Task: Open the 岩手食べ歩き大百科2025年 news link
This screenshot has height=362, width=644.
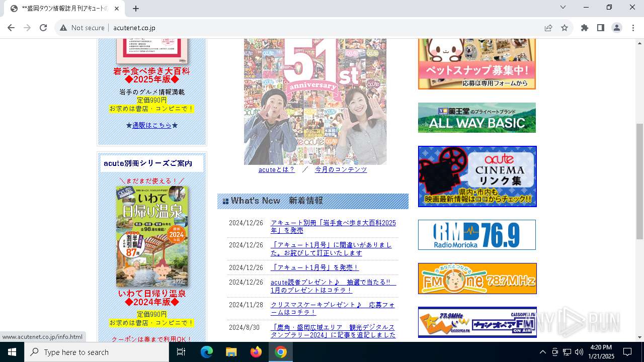Action: pos(333,227)
